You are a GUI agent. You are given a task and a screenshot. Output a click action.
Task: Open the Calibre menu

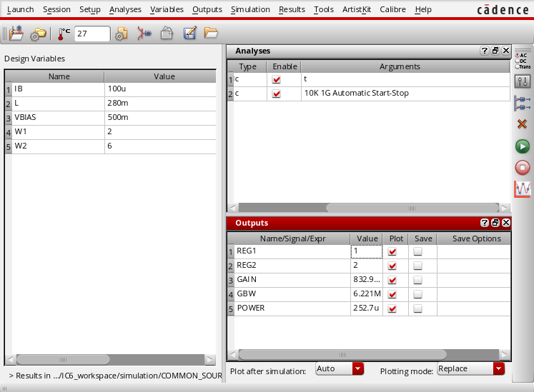click(x=392, y=9)
